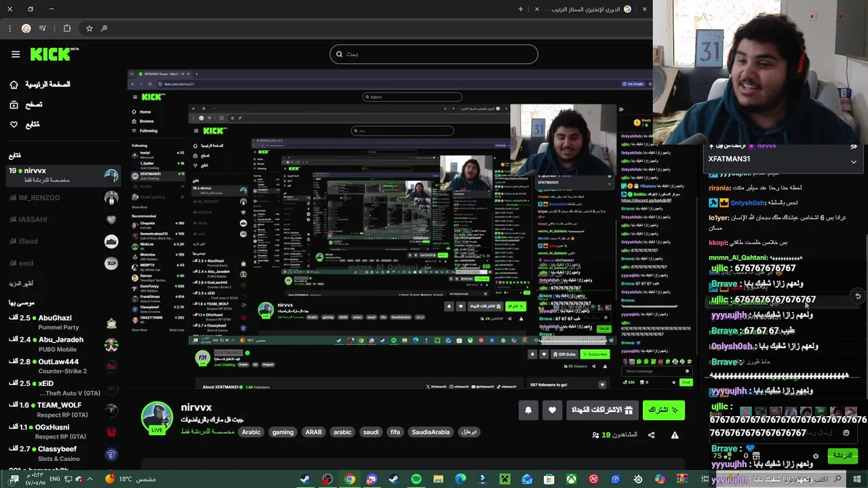Click the KICK logo
The image size is (868, 488).
54,54
